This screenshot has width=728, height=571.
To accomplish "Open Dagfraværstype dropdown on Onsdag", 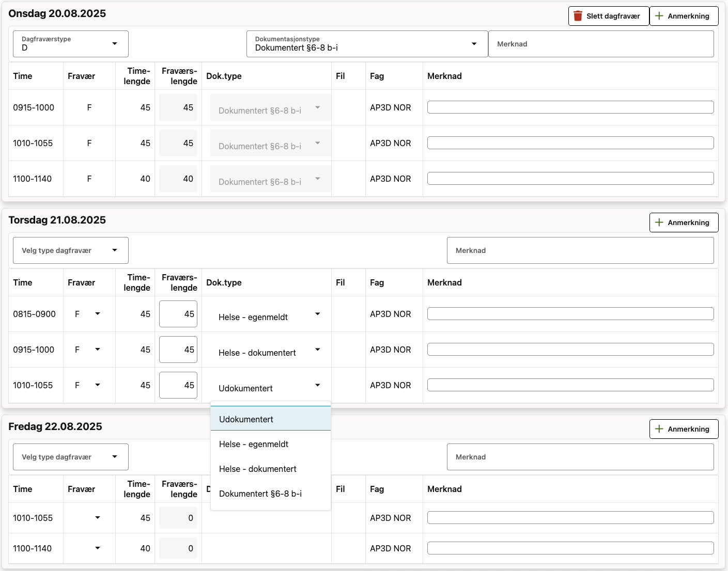I will (70, 44).
